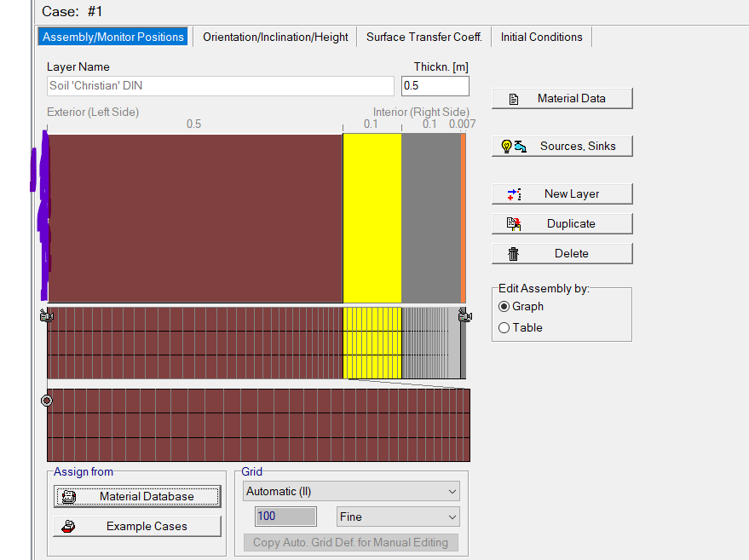Open the Automatic (II) grid dropdown
The height and width of the screenshot is (560, 749).
[x=351, y=492]
